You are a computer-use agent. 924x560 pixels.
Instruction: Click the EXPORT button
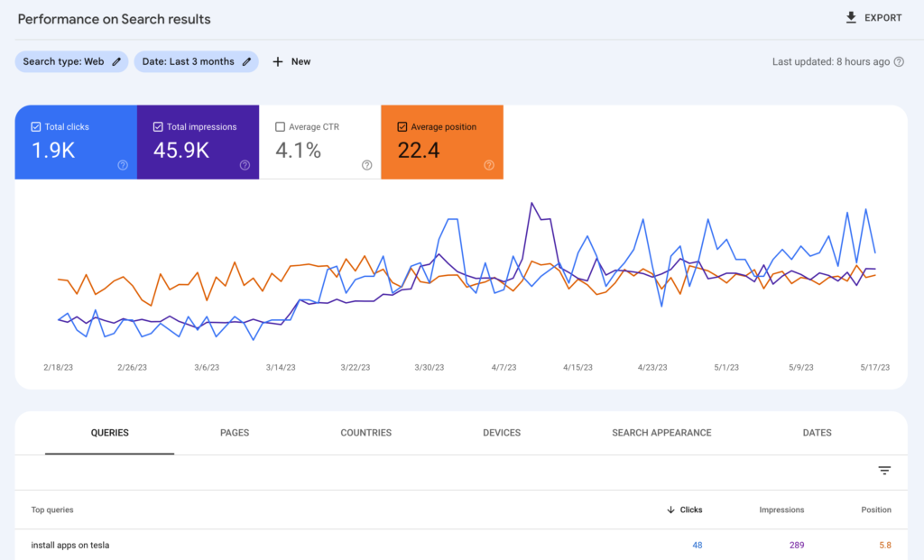point(873,17)
